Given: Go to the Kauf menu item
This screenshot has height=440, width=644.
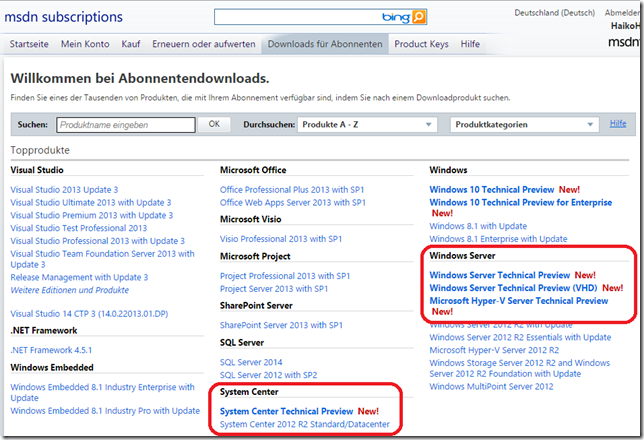Looking at the screenshot, I should tap(131, 44).
